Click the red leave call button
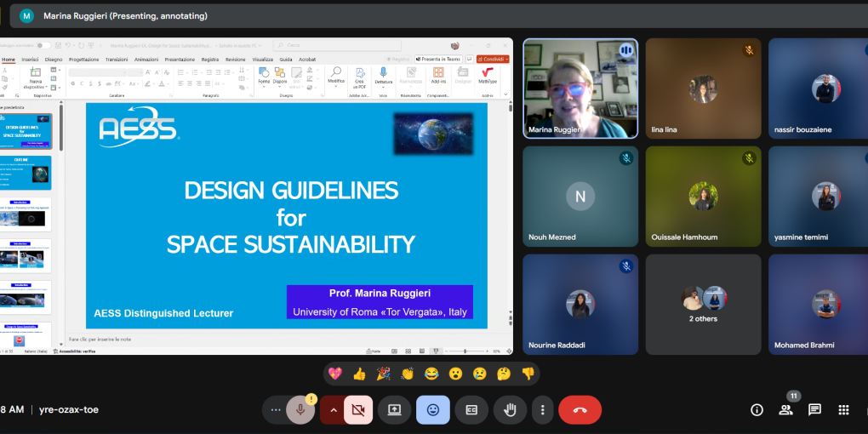The height and width of the screenshot is (434, 868). pyautogui.click(x=580, y=410)
